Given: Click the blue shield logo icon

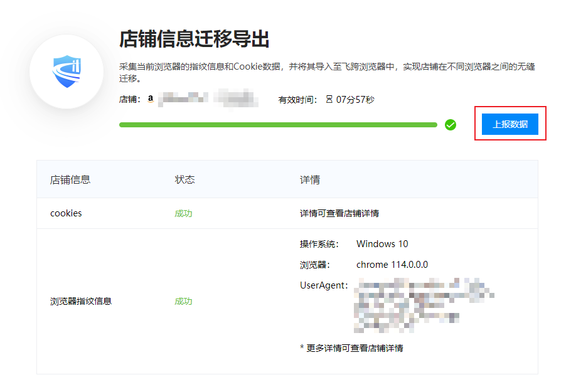Looking at the screenshot, I should 67,72.
